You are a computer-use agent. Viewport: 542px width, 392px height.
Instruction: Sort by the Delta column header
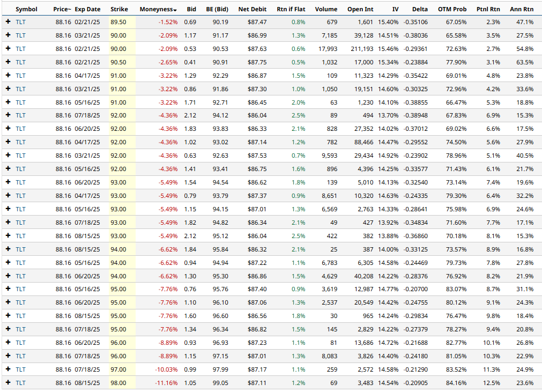(x=420, y=9)
